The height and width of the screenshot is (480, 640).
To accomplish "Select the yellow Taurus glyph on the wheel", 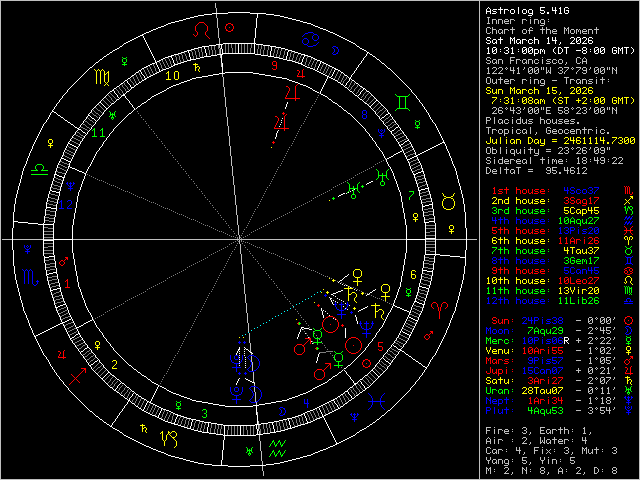I will click(449, 203).
